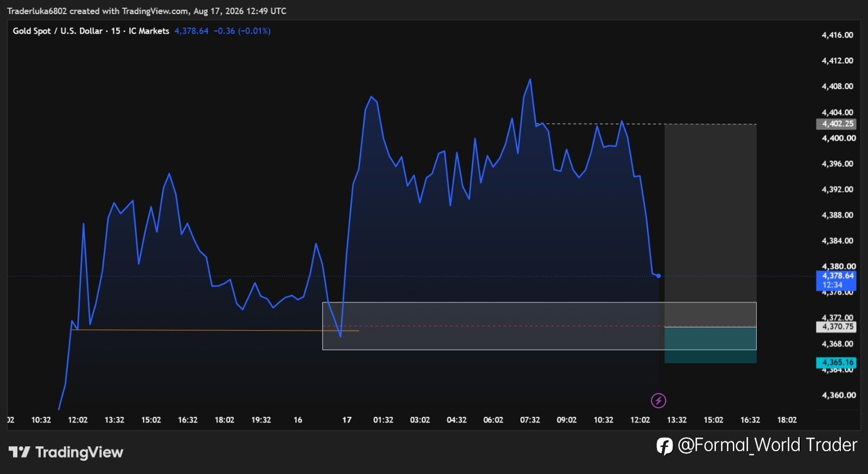Click the 4,388.00 price axis label
The width and height of the screenshot is (868, 474).
838,215
